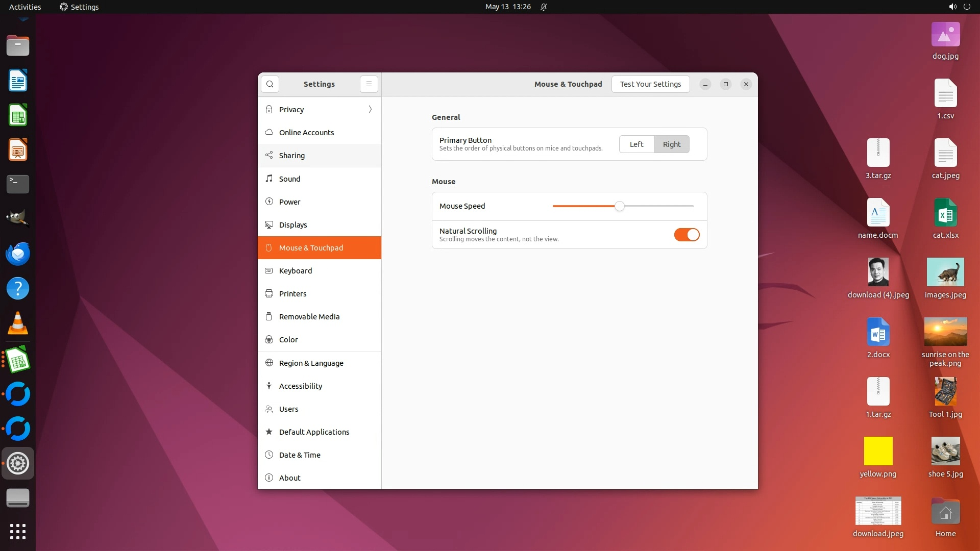Image resolution: width=980 pixels, height=551 pixels.
Task: Click the Accessibility figure icon
Action: tap(269, 386)
